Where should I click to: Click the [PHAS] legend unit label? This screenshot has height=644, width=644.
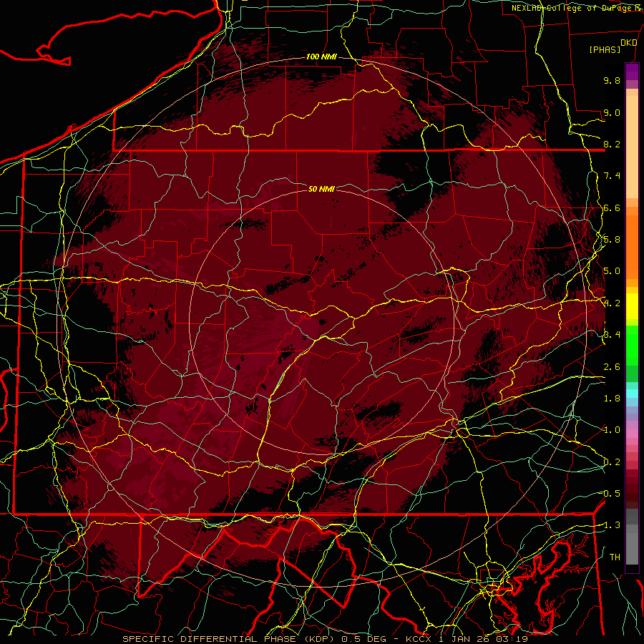pyautogui.click(x=605, y=49)
